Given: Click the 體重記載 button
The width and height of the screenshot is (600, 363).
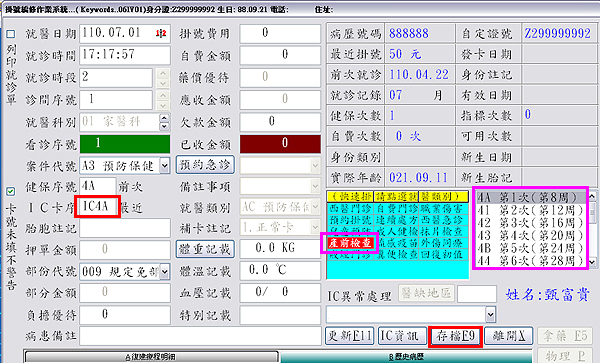Looking at the screenshot, I should point(205,249).
